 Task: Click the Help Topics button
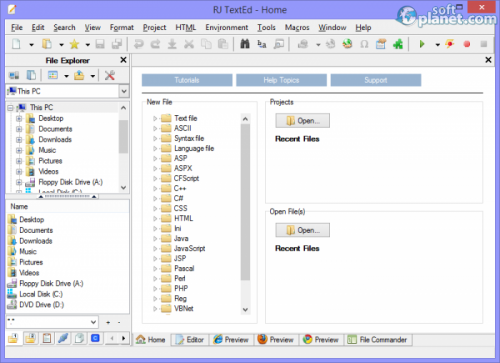coord(281,80)
